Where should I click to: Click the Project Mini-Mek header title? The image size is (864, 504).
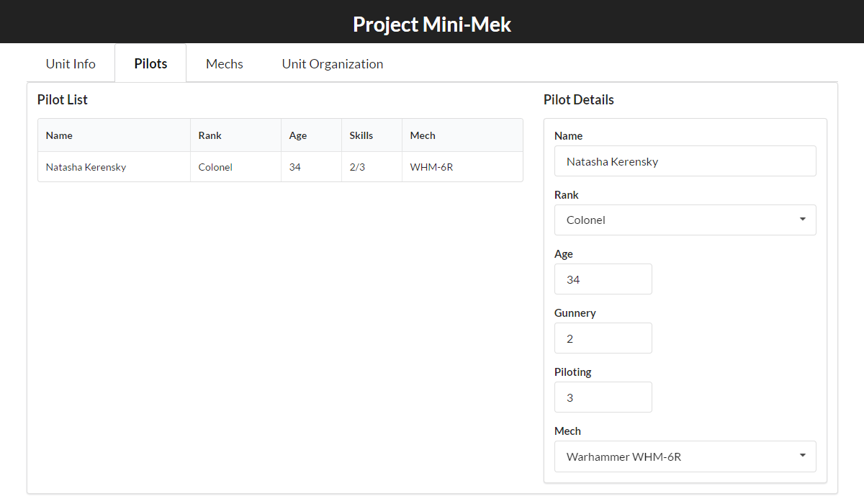[x=432, y=24]
